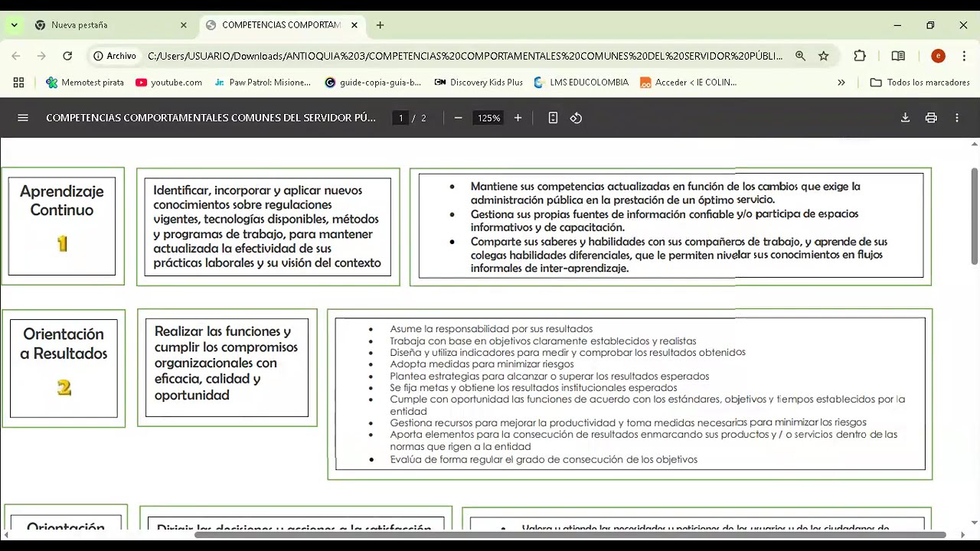980x551 pixels.
Task: Switch to the Nueva pestaña tab
Action: 111,25
